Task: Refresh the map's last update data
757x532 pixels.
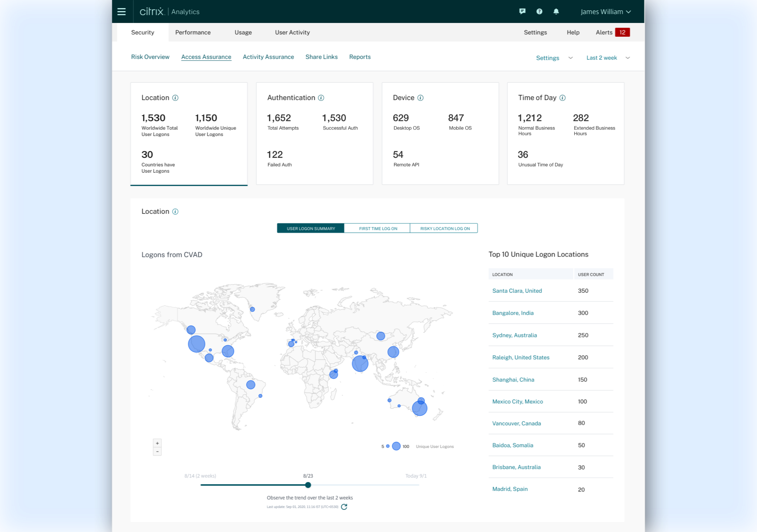Action: click(x=344, y=507)
